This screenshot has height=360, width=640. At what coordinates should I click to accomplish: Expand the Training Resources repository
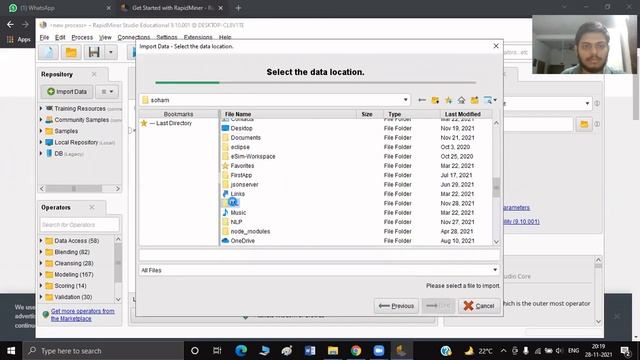pyautogui.click(x=41, y=108)
